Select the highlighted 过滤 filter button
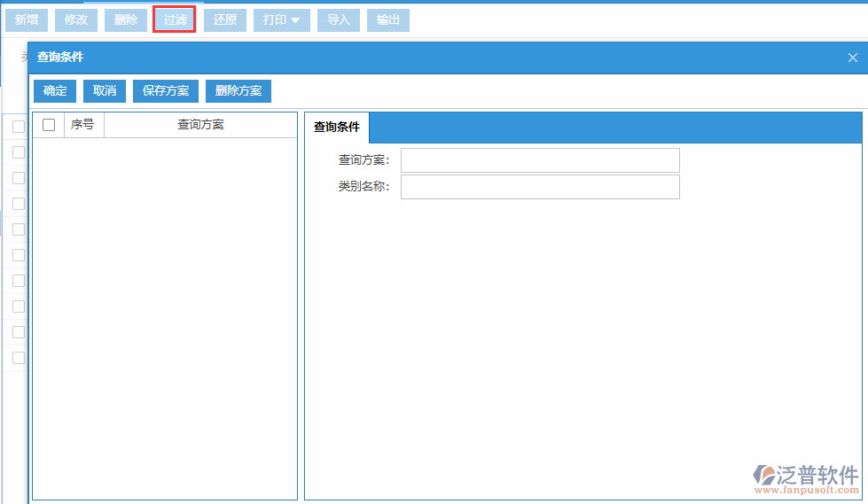The width and height of the screenshot is (868, 504). (x=175, y=19)
